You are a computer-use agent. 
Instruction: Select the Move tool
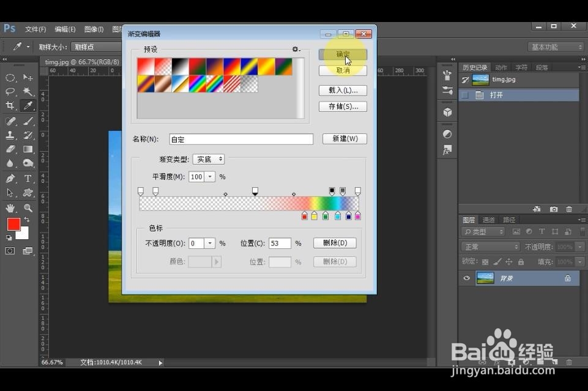tap(28, 78)
